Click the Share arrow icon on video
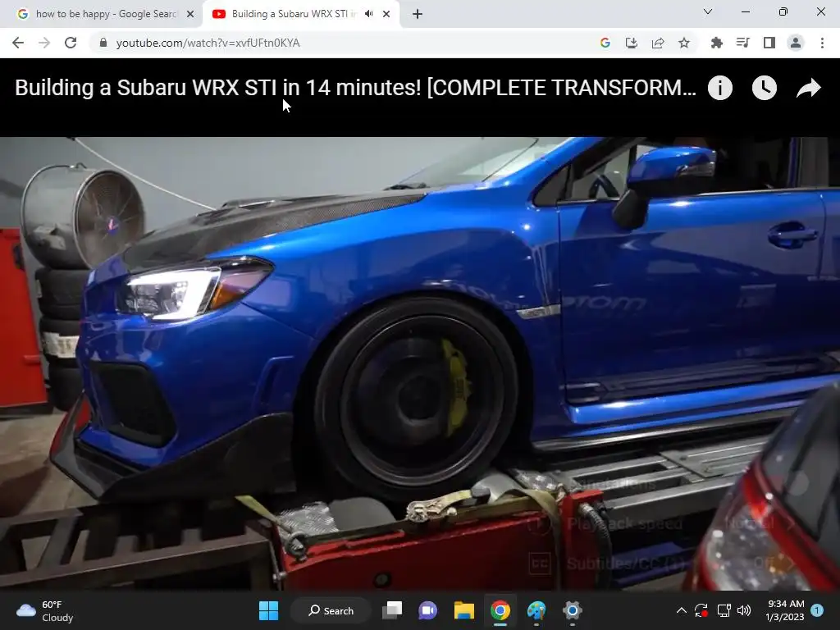 pyautogui.click(x=808, y=88)
